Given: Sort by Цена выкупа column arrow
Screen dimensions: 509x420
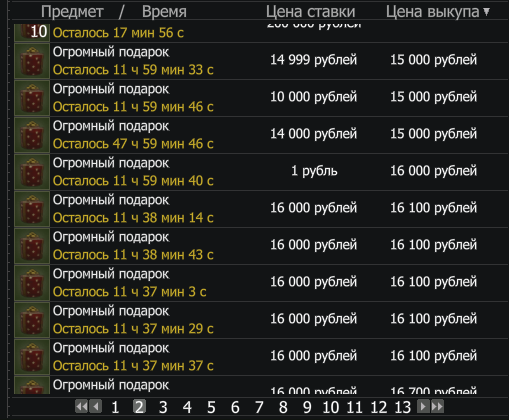Looking at the screenshot, I should (x=487, y=12).
